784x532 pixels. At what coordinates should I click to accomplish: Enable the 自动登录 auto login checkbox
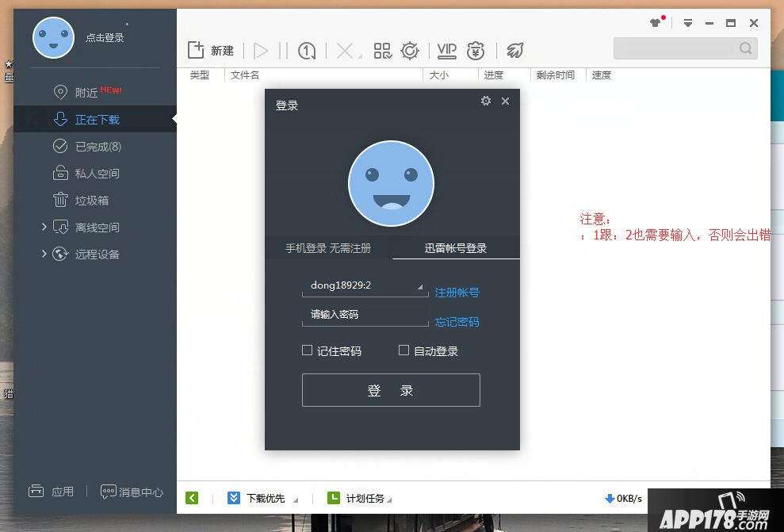403,350
